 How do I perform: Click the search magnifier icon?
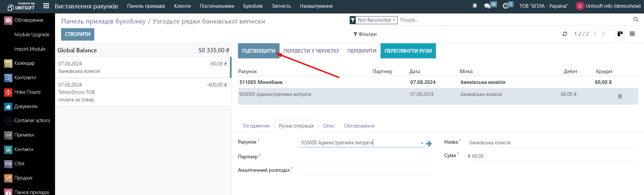point(636,20)
